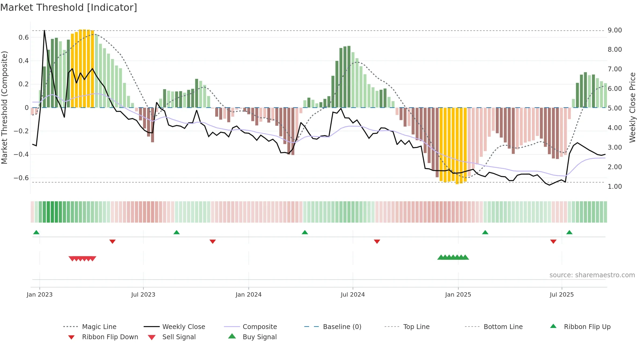
Task: Click the Jul 2024 x-axis label
Action: [x=353, y=294]
